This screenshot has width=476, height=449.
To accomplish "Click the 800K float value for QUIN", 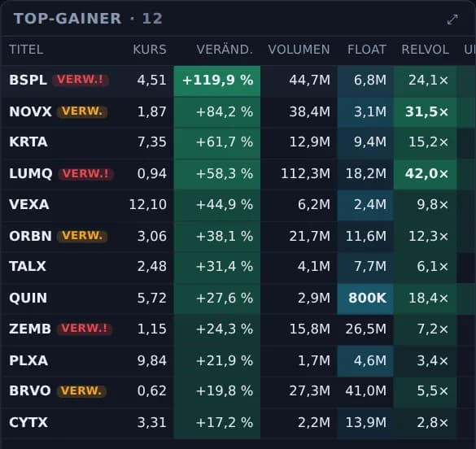I will point(365,299).
